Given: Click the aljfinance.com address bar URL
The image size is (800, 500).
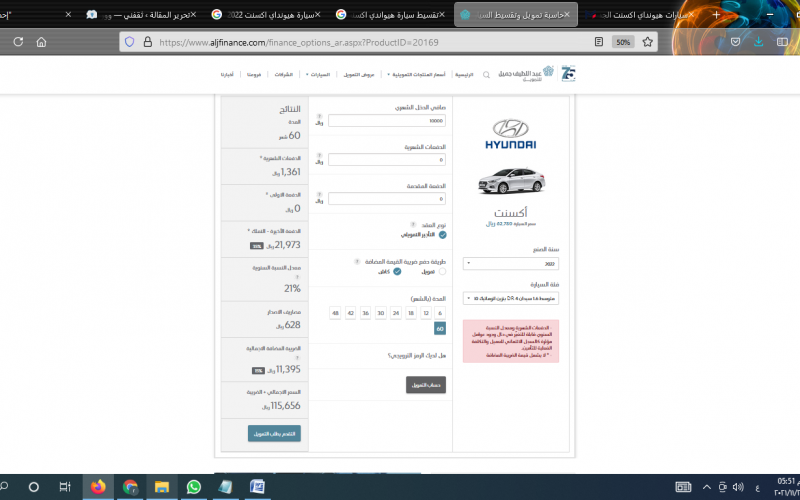Looking at the screenshot, I should (x=298, y=42).
